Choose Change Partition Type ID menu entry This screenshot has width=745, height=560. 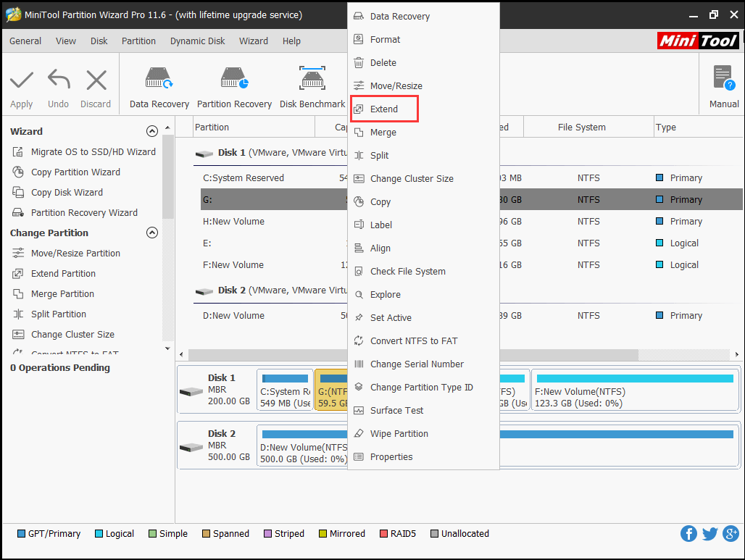tap(423, 388)
